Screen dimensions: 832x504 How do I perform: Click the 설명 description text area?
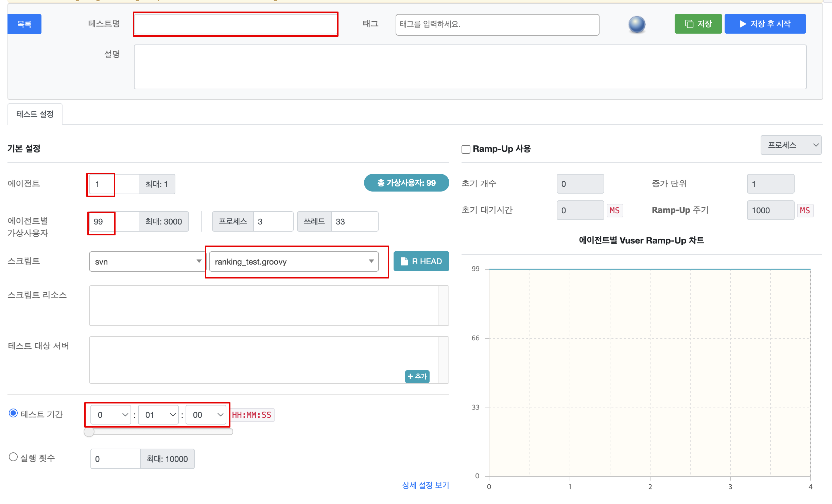click(470, 67)
